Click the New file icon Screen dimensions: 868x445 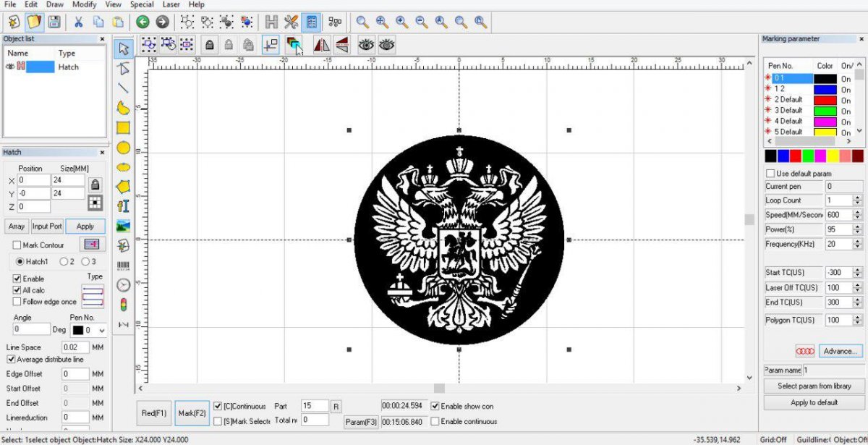pos(13,22)
